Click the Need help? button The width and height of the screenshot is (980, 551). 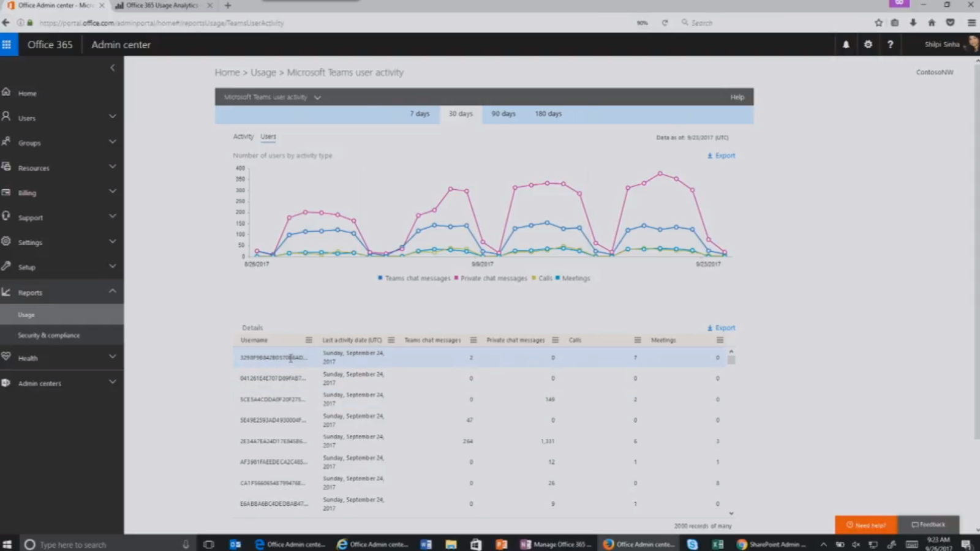pyautogui.click(x=866, y=525)
